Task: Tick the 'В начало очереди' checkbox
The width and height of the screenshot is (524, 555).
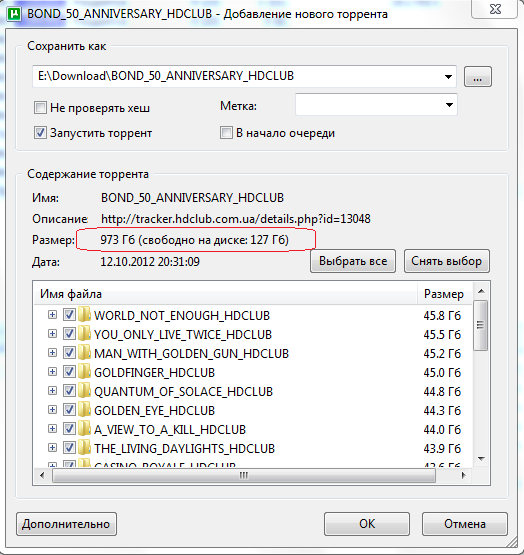Action: click(x=226, y=133)
